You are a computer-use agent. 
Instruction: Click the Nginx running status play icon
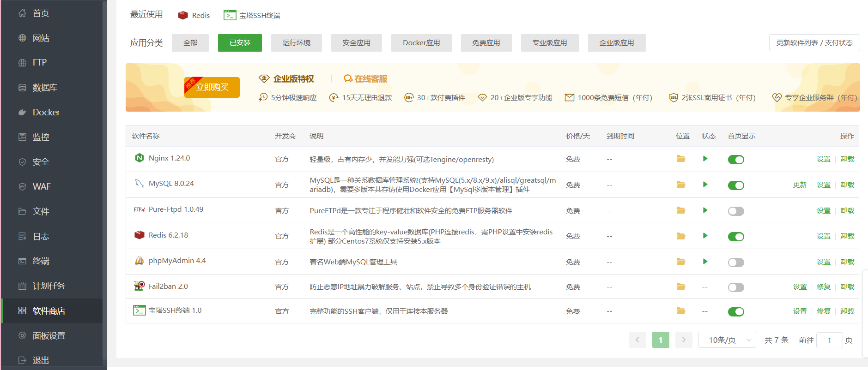click(705, 159)
